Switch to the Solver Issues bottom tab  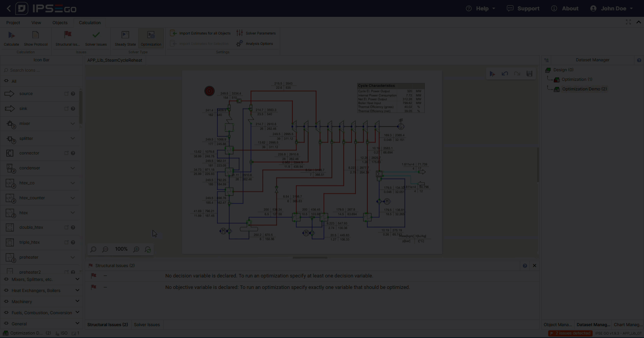click(x=147, y=325)
